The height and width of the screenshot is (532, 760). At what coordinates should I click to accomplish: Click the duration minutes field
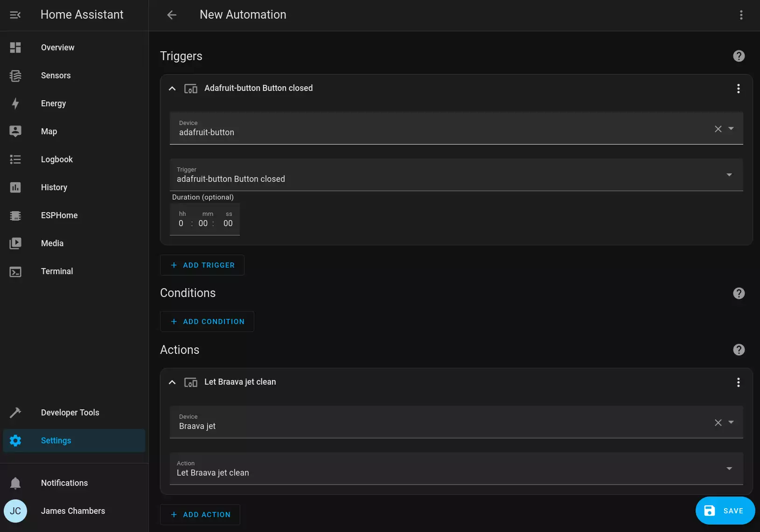pos(203,223)
